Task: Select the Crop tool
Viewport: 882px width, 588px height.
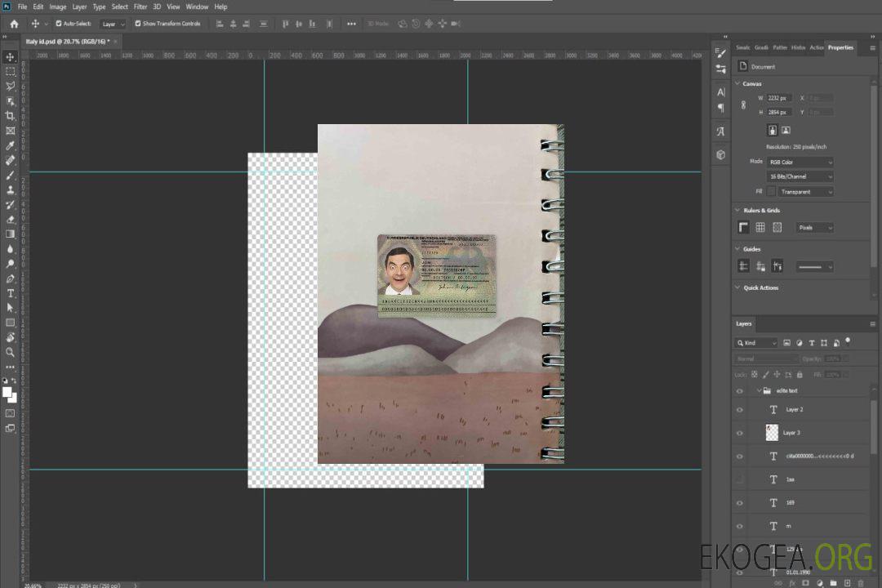Action: 10,116
